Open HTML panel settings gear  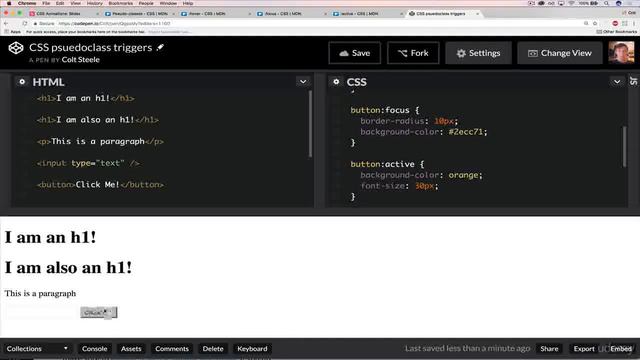click(22, 82)
